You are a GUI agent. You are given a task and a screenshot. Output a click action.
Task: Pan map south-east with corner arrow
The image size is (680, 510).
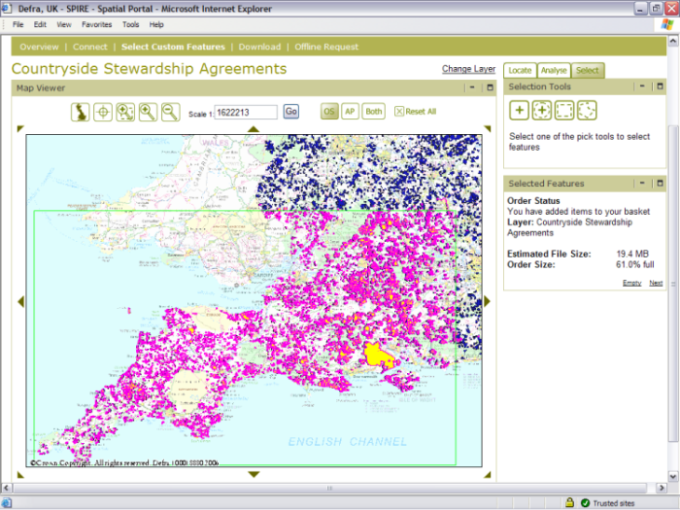pos(487,475)
